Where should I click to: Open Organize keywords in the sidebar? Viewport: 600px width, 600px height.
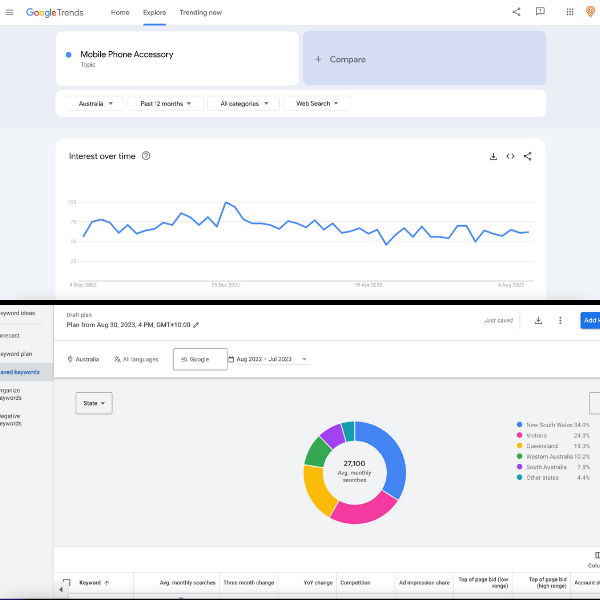click(x=11, y=394)
